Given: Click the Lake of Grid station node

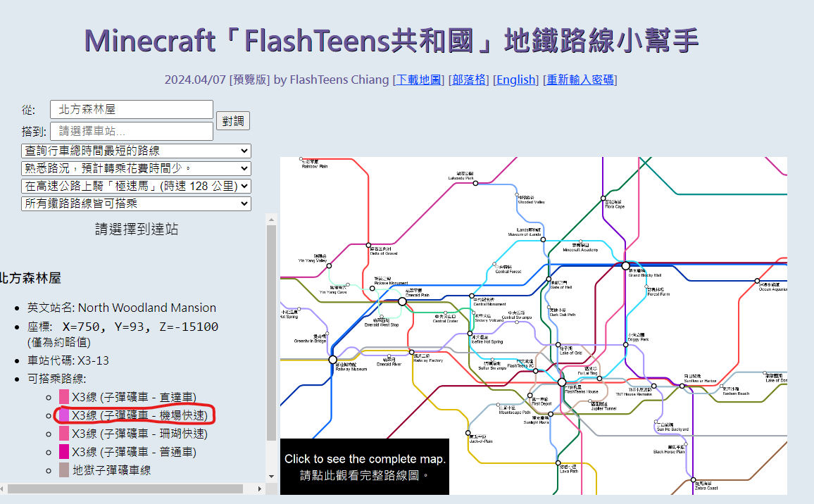Looking at the screenshot, I should pos(558,345).
